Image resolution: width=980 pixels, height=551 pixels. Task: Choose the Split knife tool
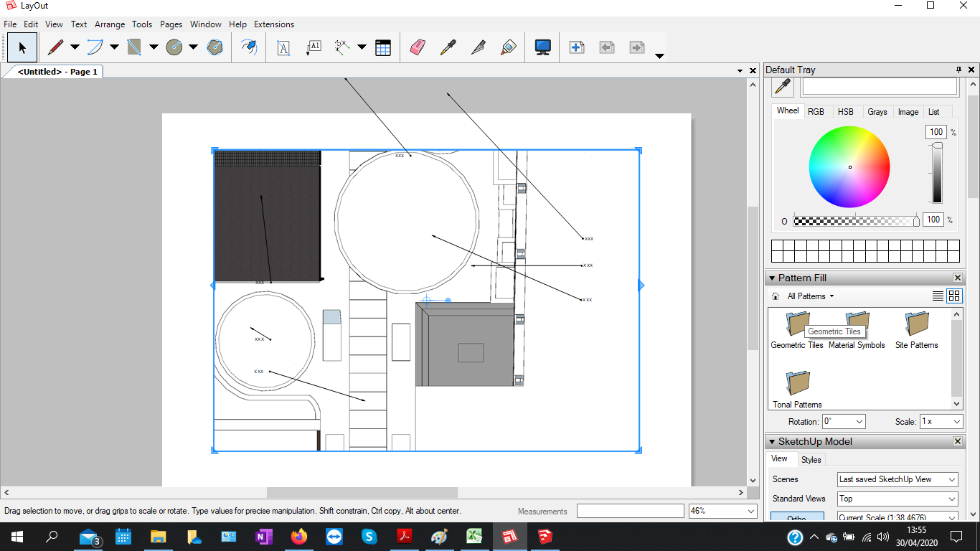[x=478, y=47]
